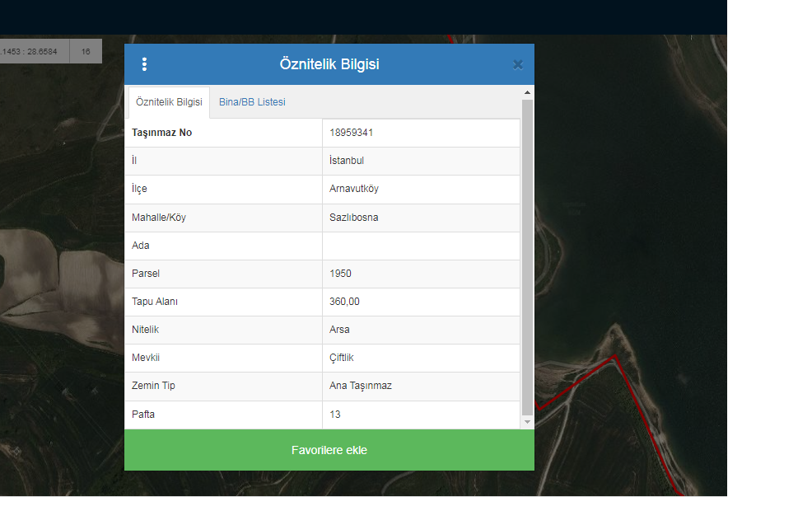Click the scrollbar down arrow

coord(528,422)
